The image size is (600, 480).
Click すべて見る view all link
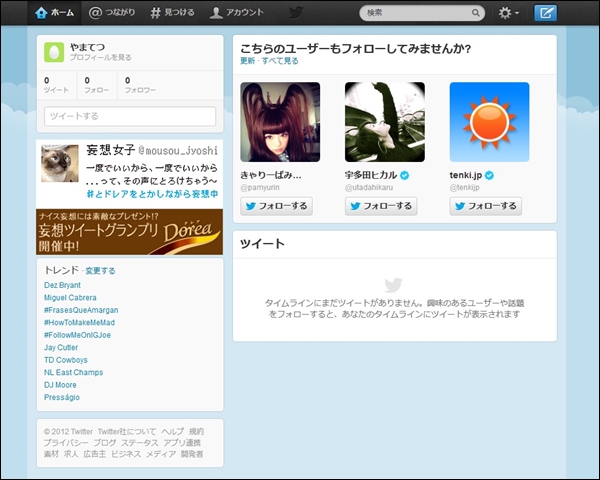(x=280, y=61)
